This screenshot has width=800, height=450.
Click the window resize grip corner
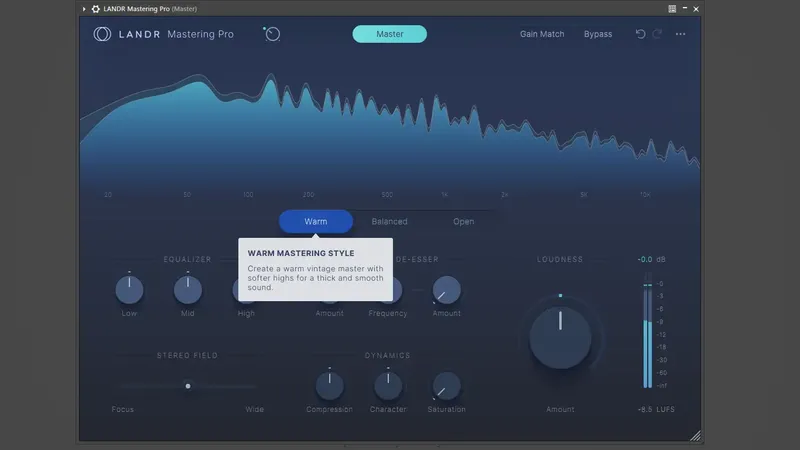pyautogui.click(x=695, y=436)
